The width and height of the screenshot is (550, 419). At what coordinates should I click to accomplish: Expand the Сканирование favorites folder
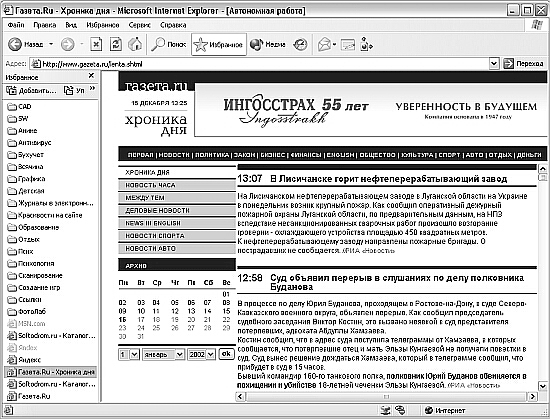(x=35, y=276)
